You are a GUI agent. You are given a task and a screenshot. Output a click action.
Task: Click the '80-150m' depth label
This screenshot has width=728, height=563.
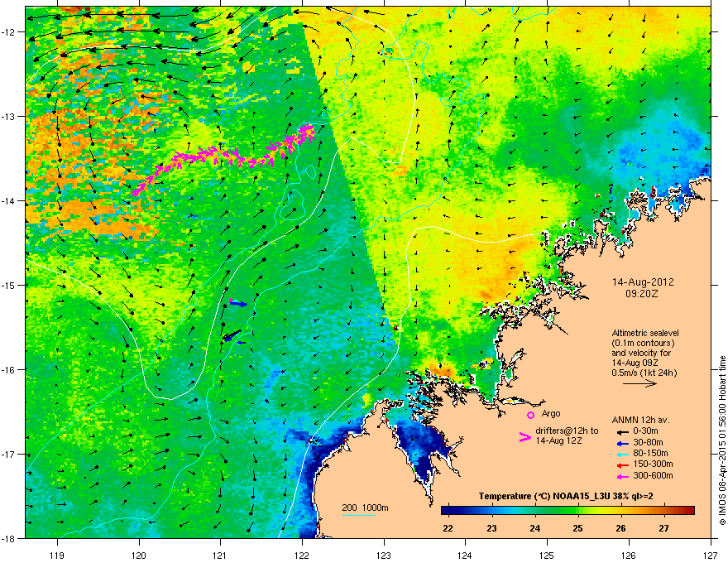(650, 454)
